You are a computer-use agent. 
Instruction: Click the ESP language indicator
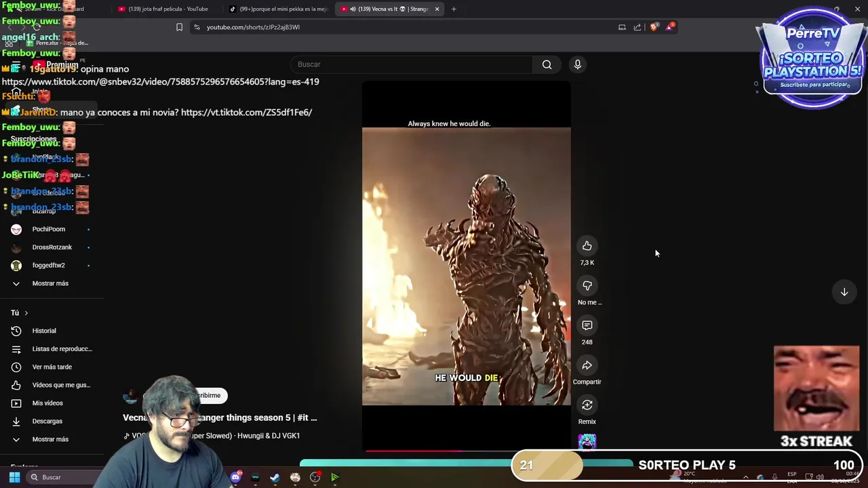[x=791, y=477]
